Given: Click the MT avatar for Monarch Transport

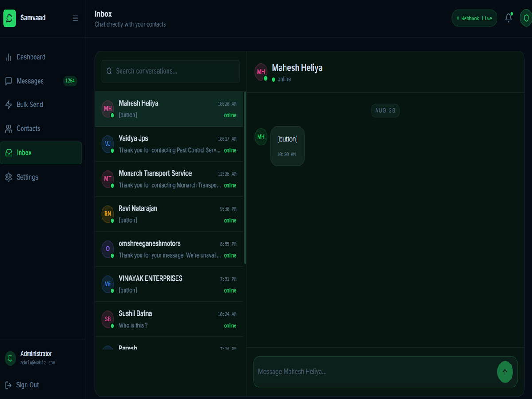Looking at the screenshot, I should (108, 179).
